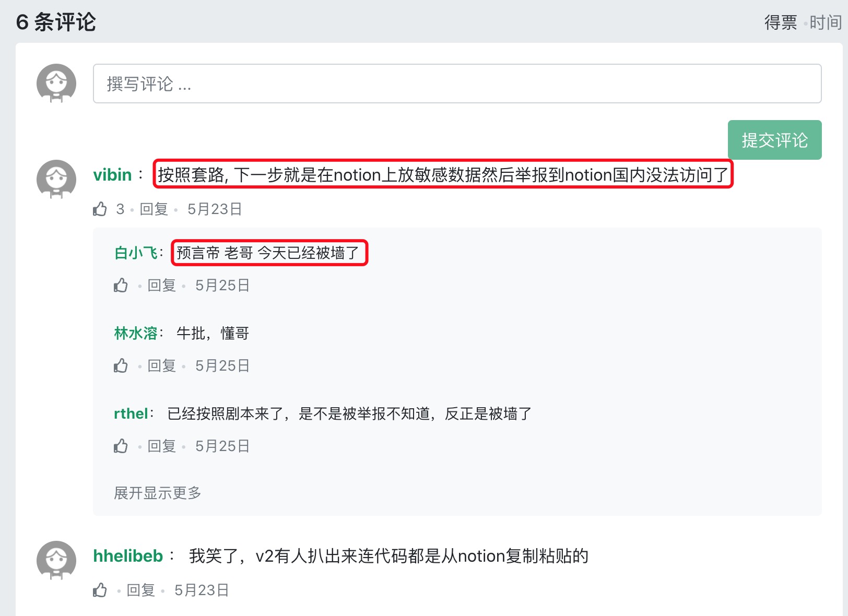Reply to 林水溶's comment
The image size is (848, 616).
pyautogui.click(x=161, y=366)
